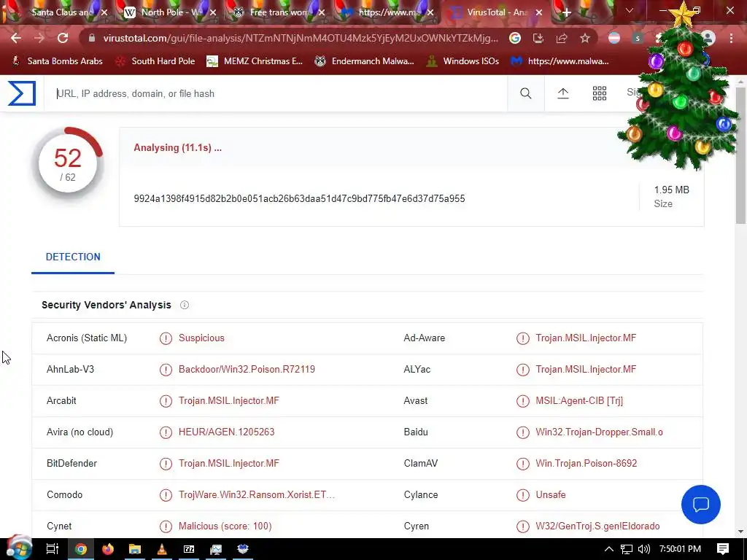Open the tab search dropdown chevron

pyautogui.click(x=630, y=10)
